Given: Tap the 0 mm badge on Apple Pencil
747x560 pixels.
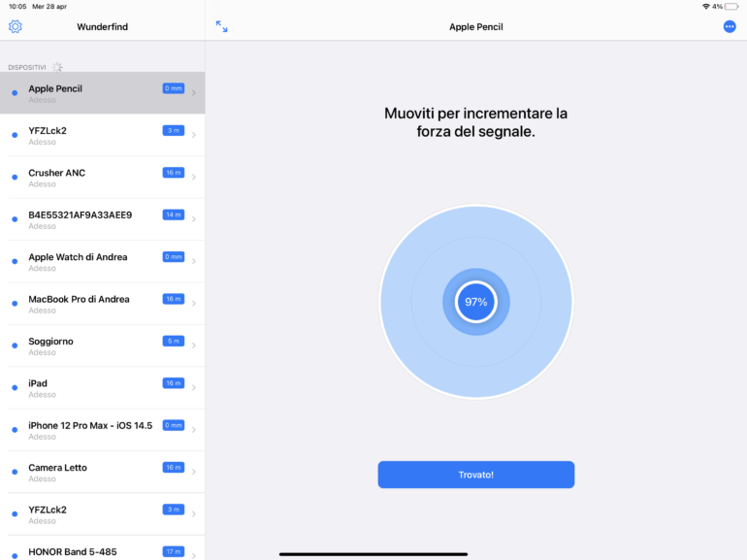Looking at the screenshot, I should pos(174,88).
